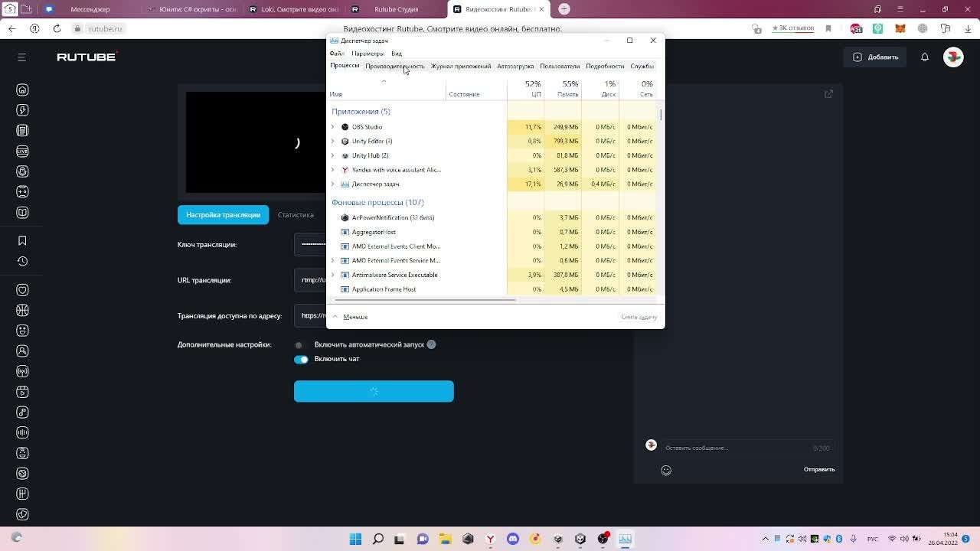Open the lightning-bolt trending icon in Rutube sidebar

click(22, 110)
